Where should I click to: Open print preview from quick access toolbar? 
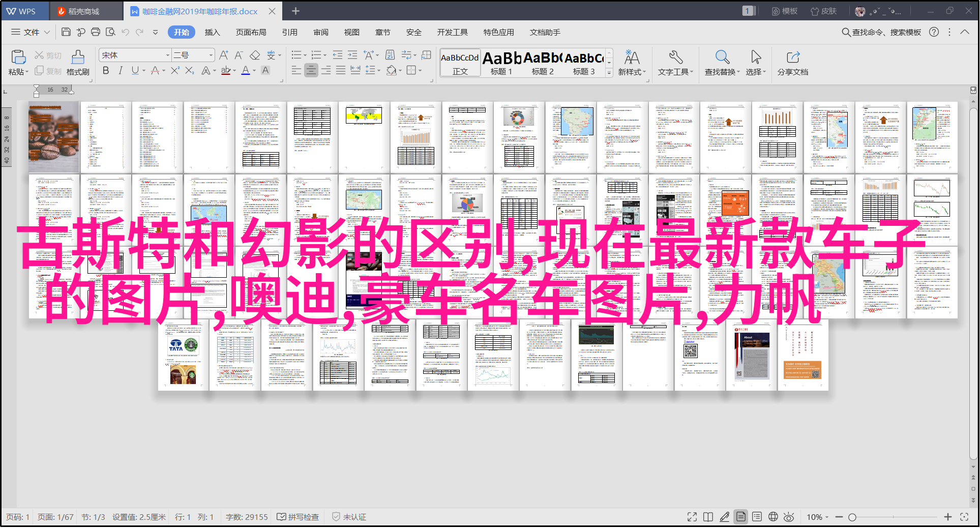110,32
